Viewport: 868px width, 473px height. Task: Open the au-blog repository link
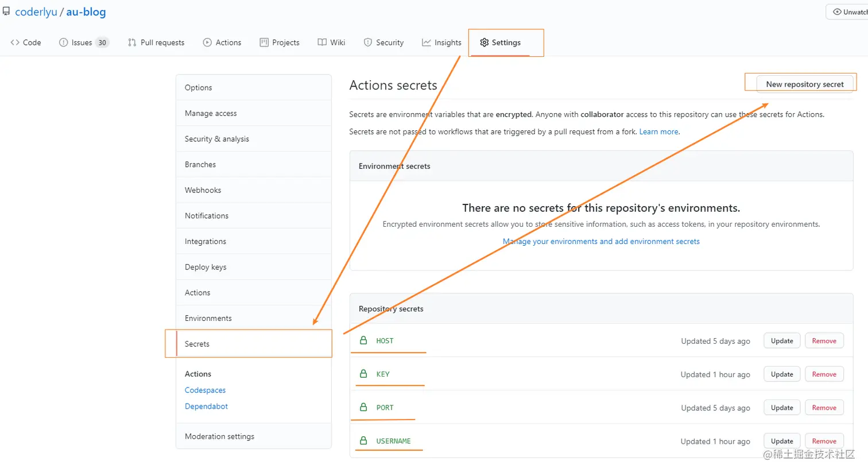coord(86,12)
